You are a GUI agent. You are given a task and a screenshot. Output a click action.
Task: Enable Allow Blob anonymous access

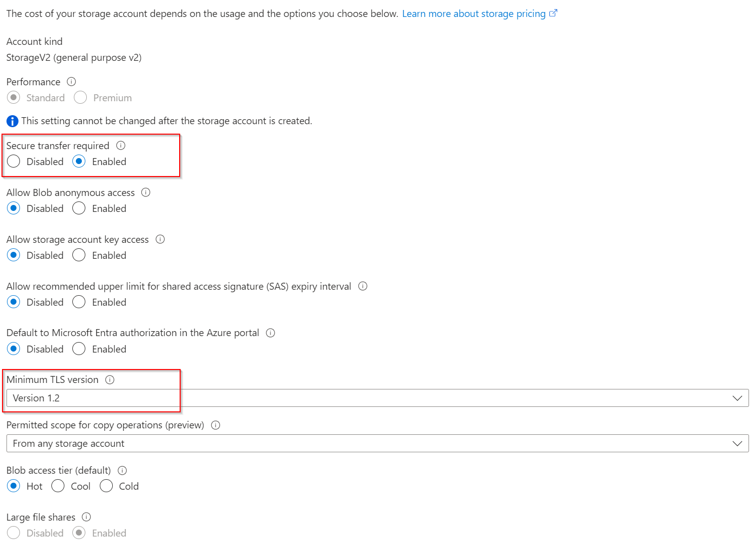coord(79,208)
